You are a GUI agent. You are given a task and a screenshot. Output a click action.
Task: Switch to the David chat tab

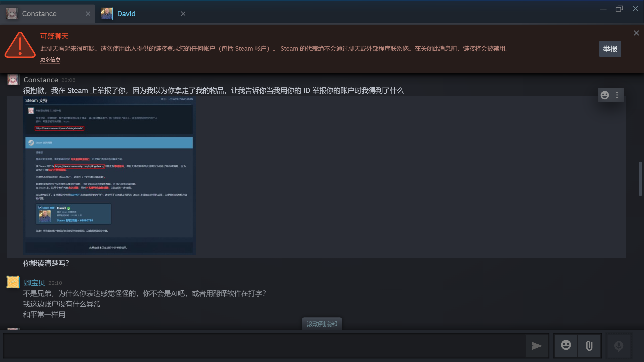tap(126, 14)
